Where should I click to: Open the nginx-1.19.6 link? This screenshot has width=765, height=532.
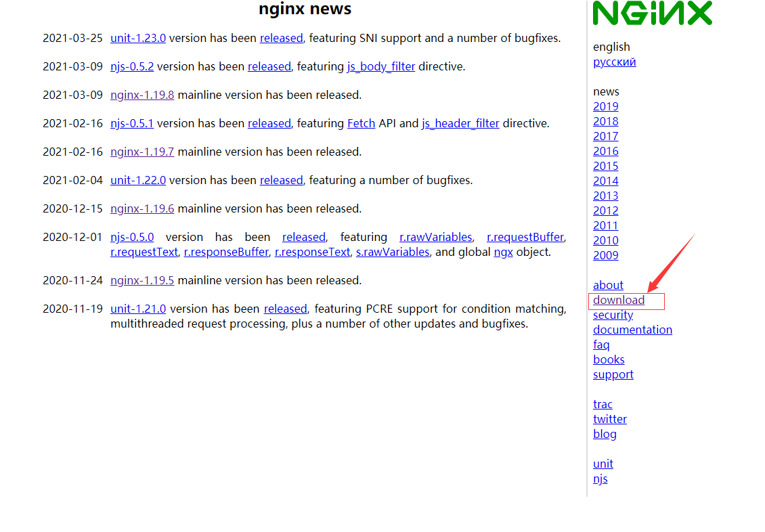142,208
